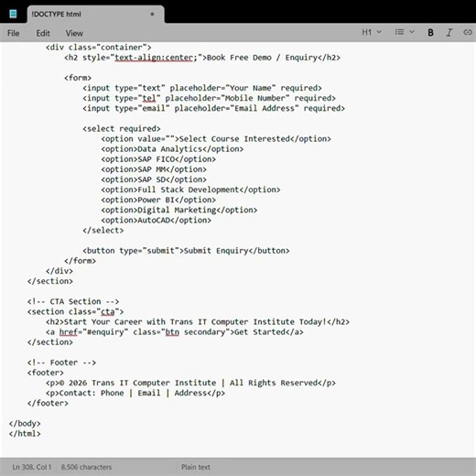The width and height of the screenshot is (476, 476).
Task: Open the File menu
Action: coord(14,33)
